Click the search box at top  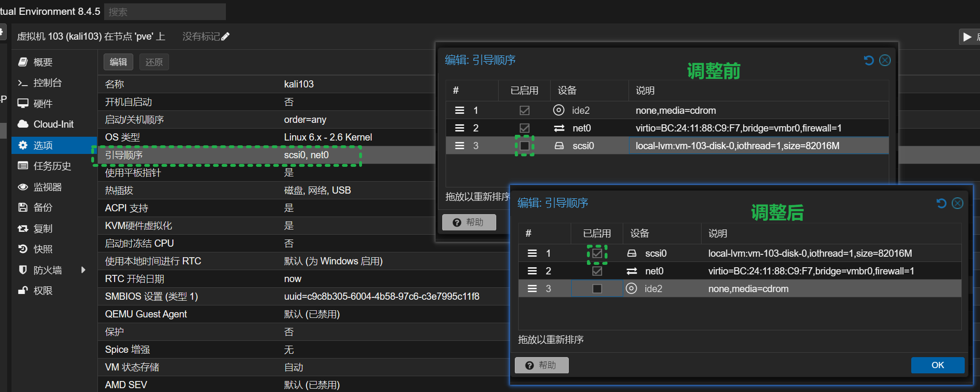point(164,11)
